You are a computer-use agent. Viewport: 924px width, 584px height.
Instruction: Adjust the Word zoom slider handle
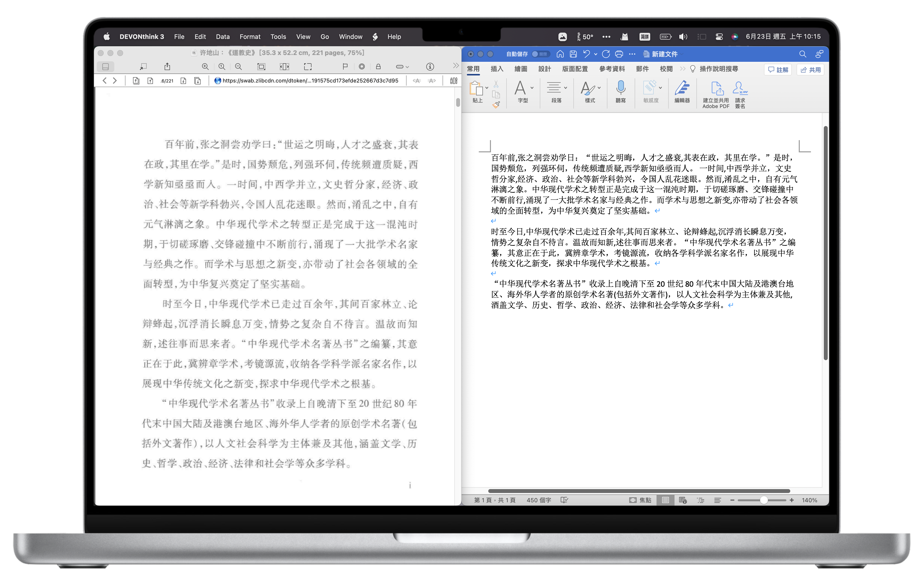[764, 500]
